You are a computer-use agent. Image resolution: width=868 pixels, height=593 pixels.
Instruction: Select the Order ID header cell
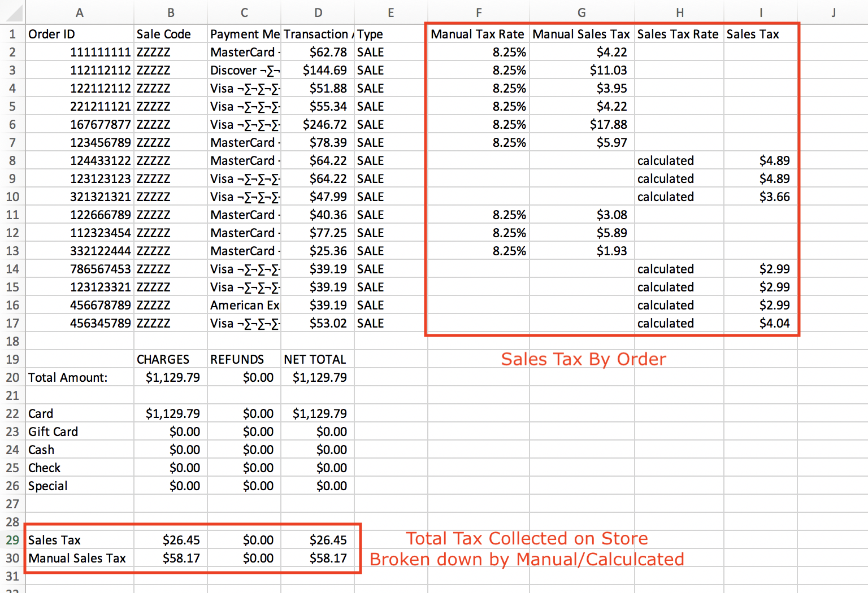[x=80, y=34]
